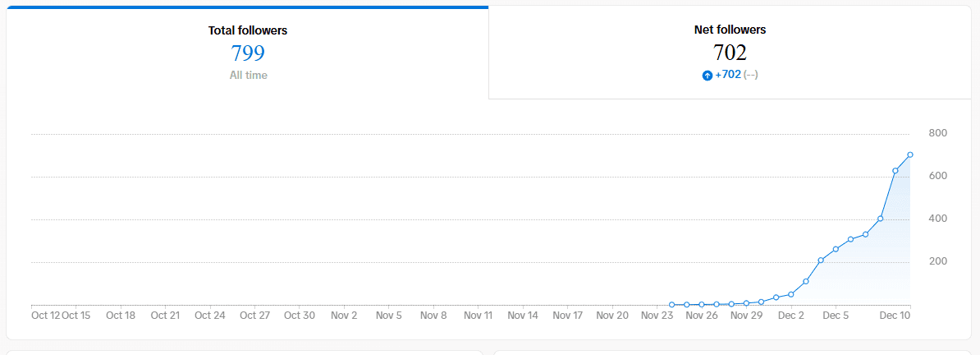Select the data point above Dec 5

(x=836, y=249)
